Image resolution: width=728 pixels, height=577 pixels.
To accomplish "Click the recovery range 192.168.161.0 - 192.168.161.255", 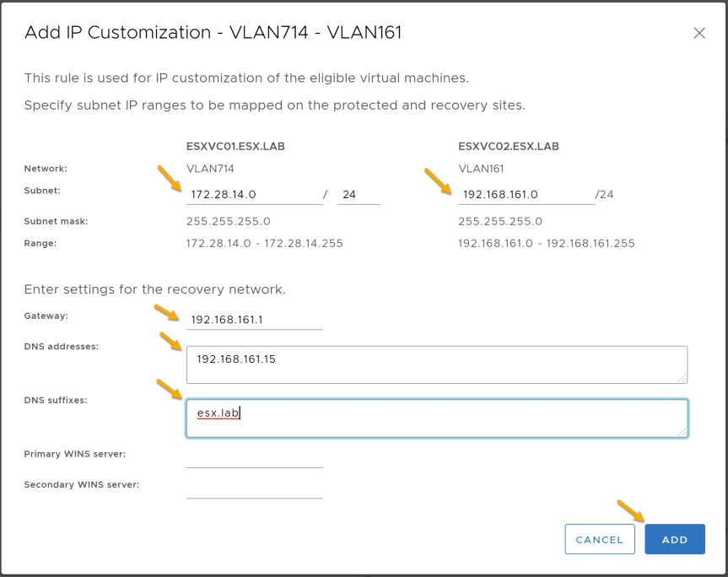I will tap(547, 243).
